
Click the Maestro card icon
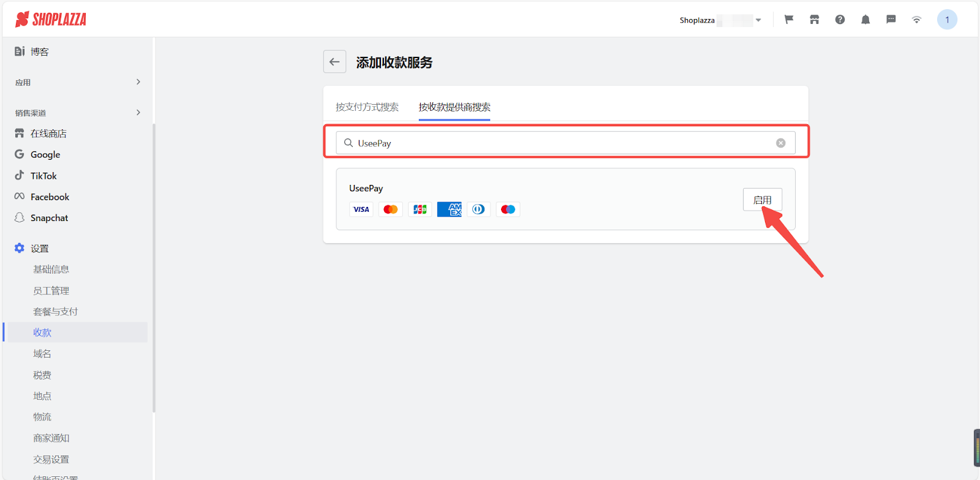[508, 209]
